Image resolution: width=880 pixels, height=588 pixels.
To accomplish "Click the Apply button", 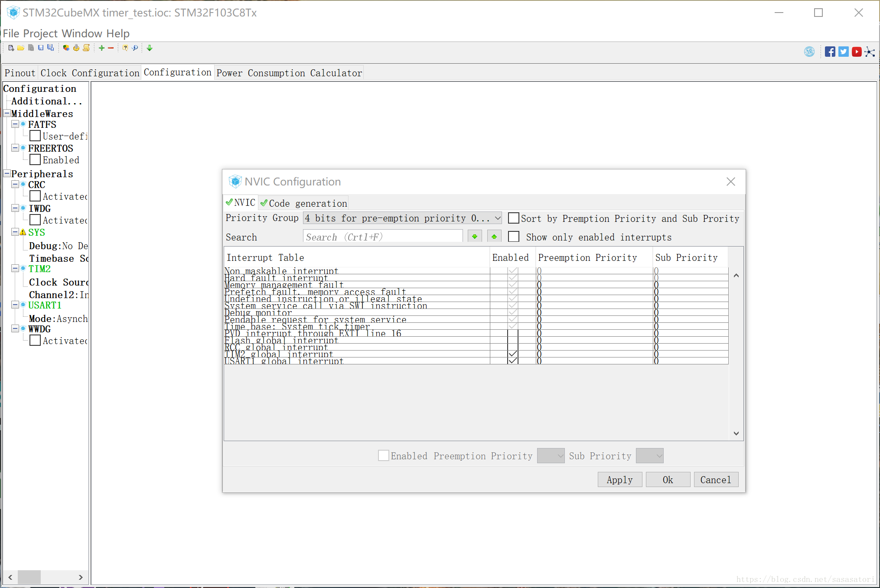I will click(619, 479).
